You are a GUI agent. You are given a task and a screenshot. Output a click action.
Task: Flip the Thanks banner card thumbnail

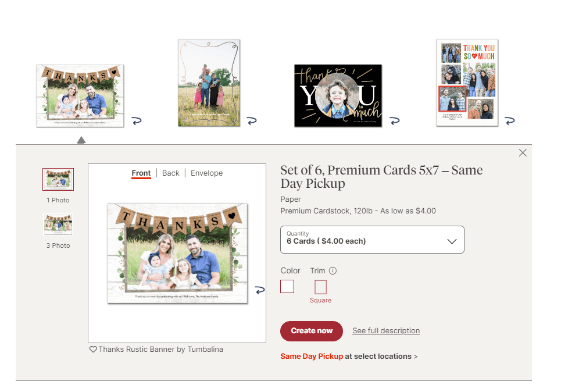(x=137, y=121)
